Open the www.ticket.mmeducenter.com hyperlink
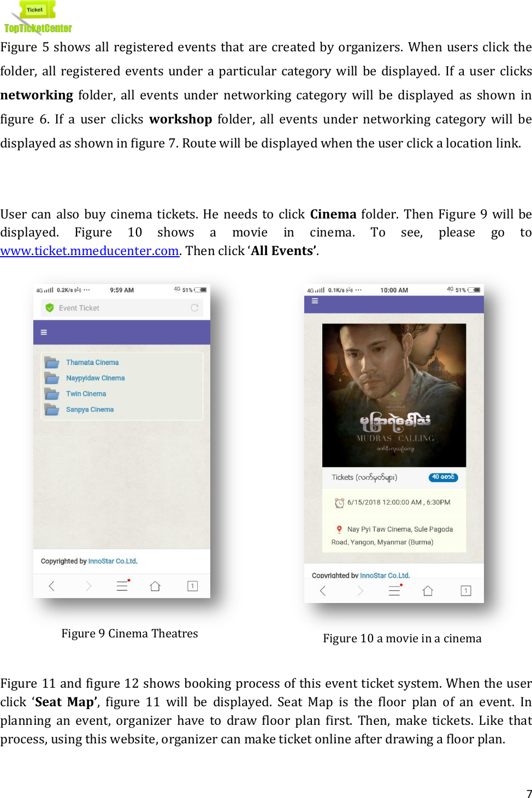Viewport: 532px width, 798px height. [x=90, y=251]
